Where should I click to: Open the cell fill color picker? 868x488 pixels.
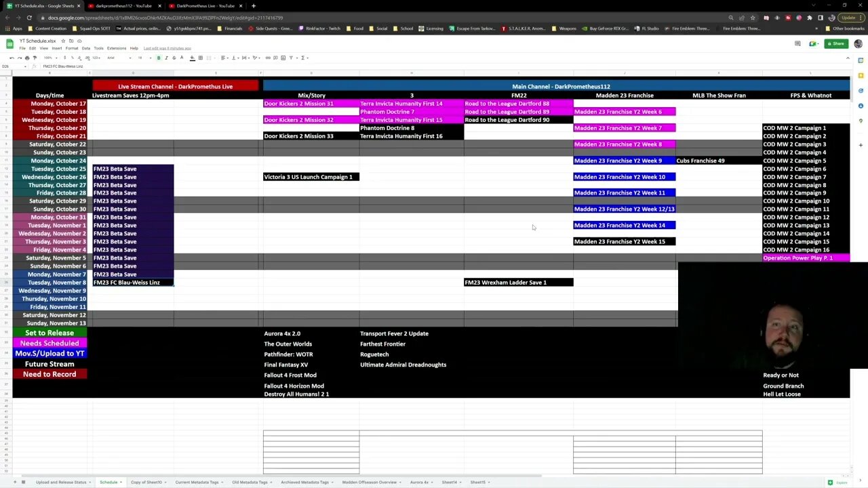click(192, 58)
